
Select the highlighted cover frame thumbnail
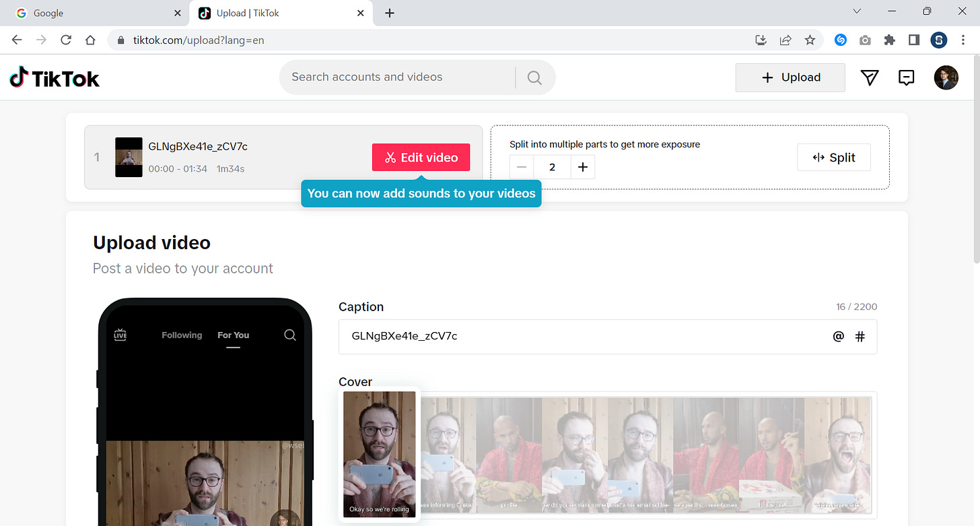(x=380, y=455)
